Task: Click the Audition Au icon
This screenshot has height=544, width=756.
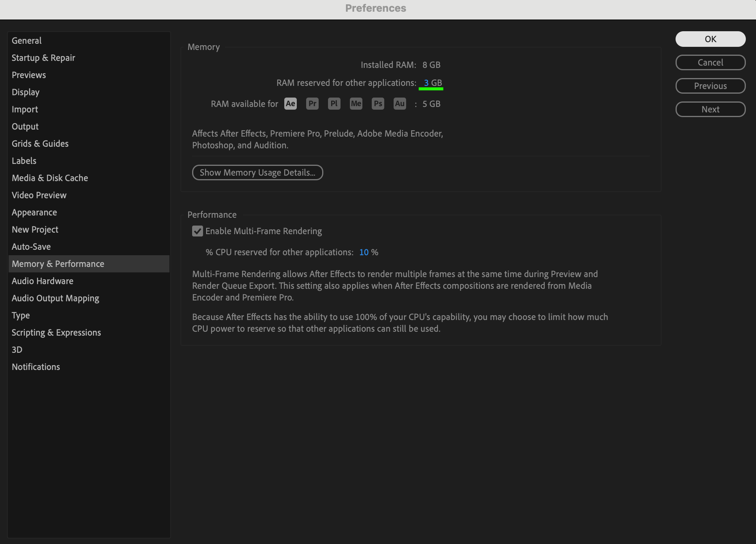Action: (x=399, y=104)
